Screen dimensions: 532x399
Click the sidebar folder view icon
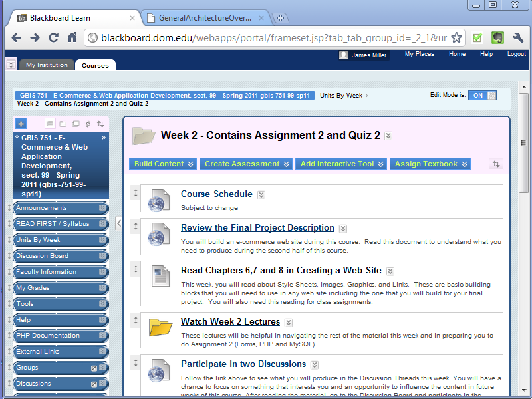[x=63, y=124]
